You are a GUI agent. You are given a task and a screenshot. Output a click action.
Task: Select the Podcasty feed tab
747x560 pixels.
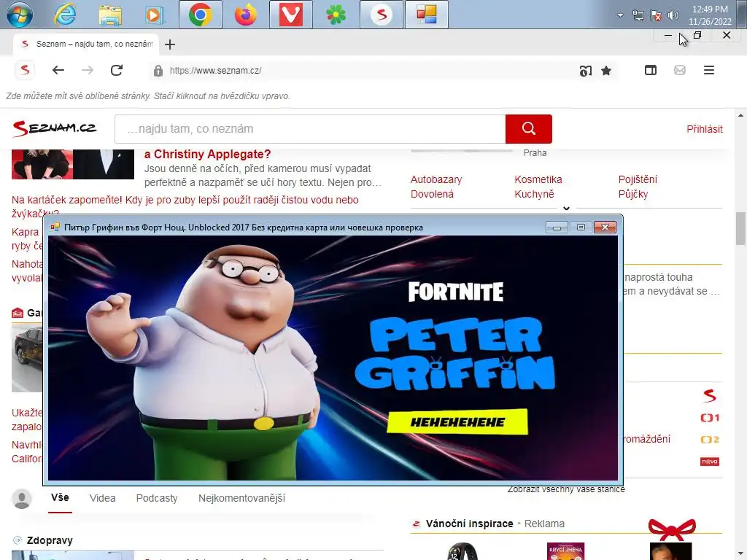157,498
